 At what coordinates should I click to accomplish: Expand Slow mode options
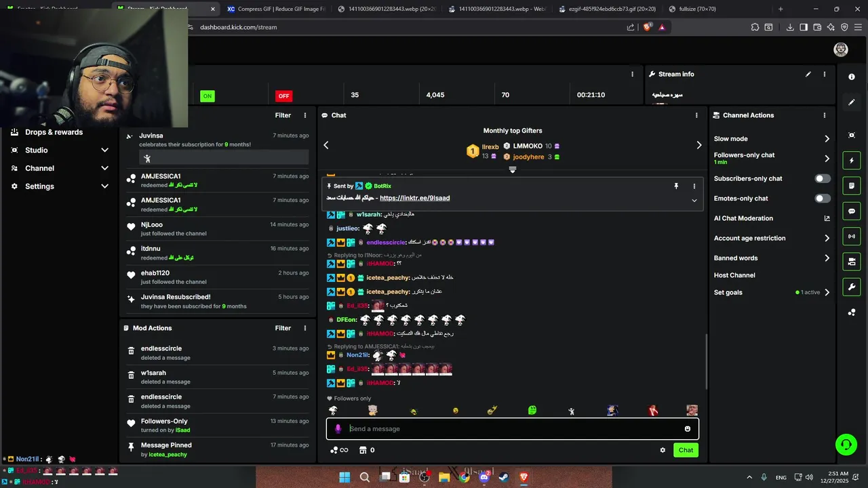coord(827,139)
